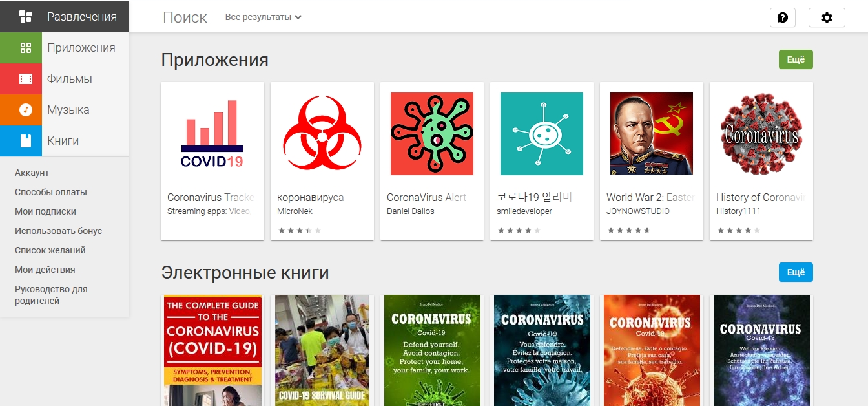Show more e-books with blue Ещё button
868x406 pixels.
[796, 272]
